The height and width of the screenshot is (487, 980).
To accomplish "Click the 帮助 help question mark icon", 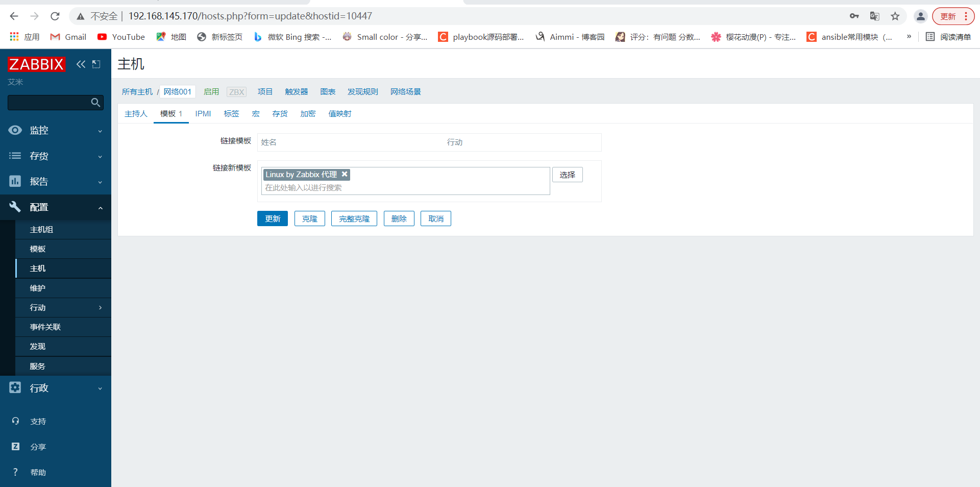I will point(15,472).
